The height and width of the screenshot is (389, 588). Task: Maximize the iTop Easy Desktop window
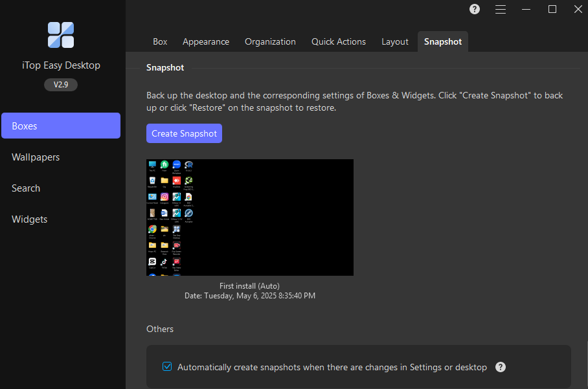coord(552,9)
